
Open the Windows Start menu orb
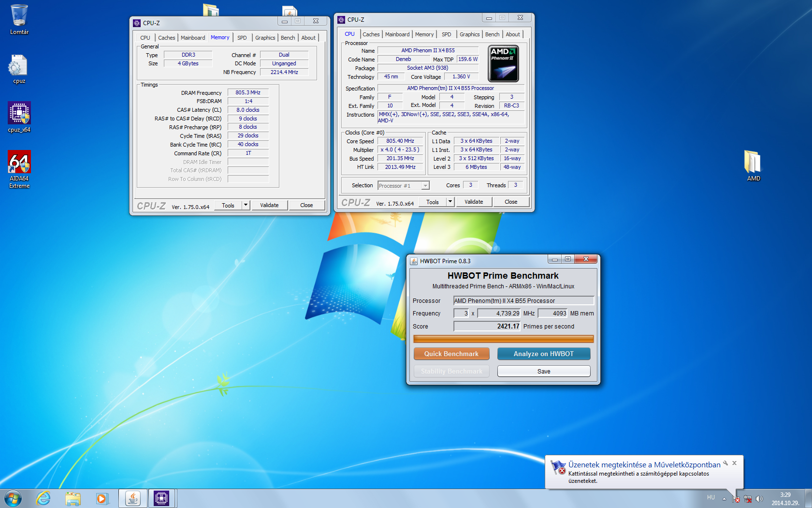(13, 498)
